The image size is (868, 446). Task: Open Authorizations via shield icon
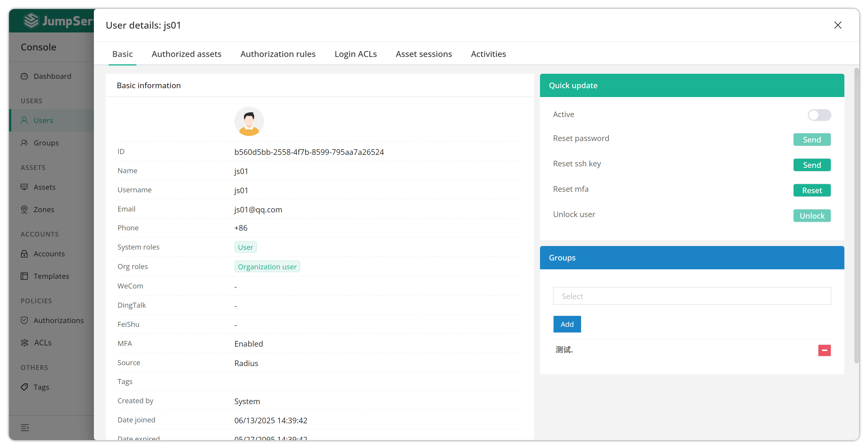[x=24, y=320]
